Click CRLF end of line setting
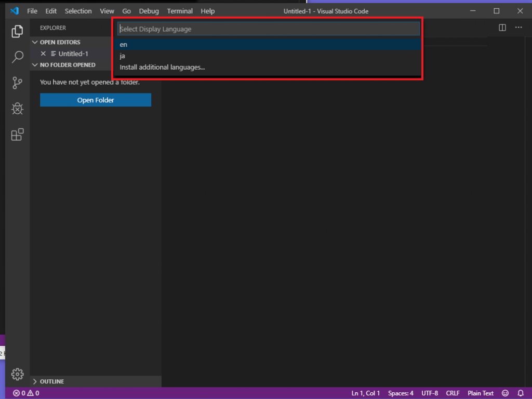Screen dimensions: 532x399 pos(453,393)
